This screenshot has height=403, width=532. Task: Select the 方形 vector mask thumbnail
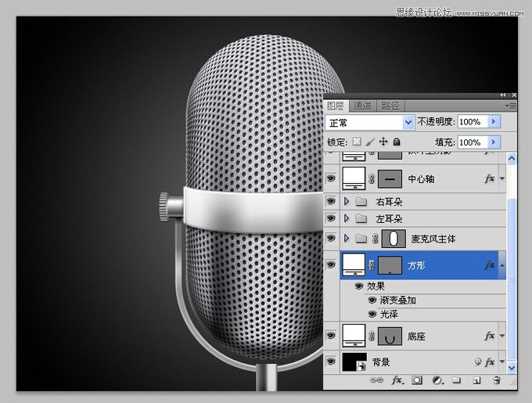(x=390, y=265)
